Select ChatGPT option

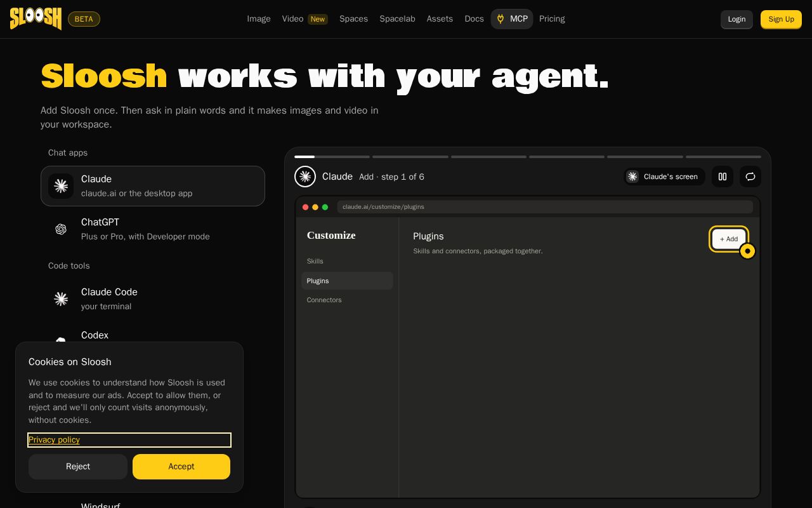(x=153, y=229)
